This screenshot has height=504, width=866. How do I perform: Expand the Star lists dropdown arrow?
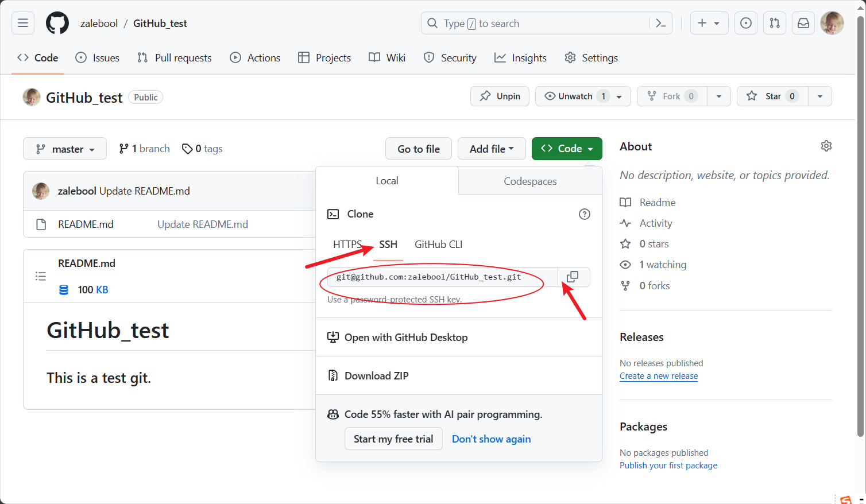(820, 96)
